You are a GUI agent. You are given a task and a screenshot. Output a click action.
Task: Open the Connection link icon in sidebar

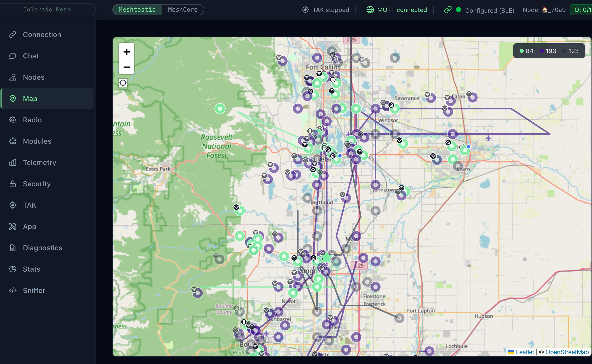click(x=13, y=35)
